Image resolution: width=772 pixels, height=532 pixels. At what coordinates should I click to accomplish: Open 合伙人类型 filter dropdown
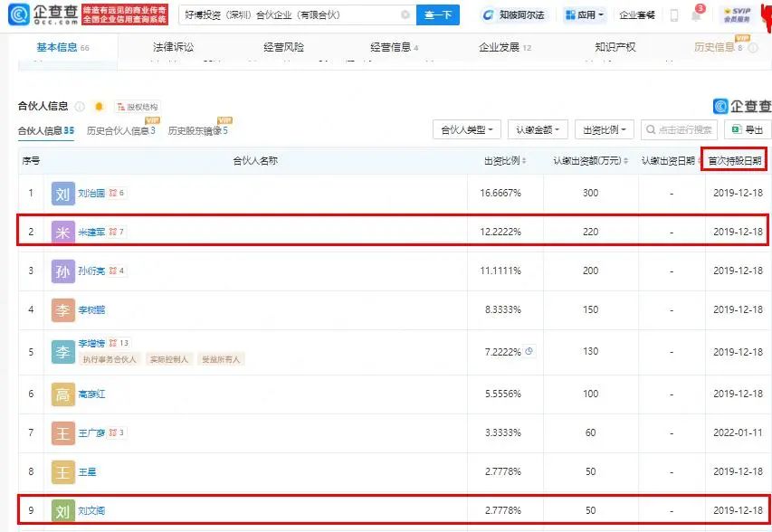tap(467, 130)
